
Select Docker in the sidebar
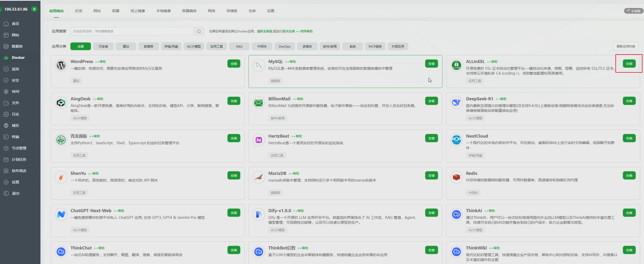click(18, 58)
